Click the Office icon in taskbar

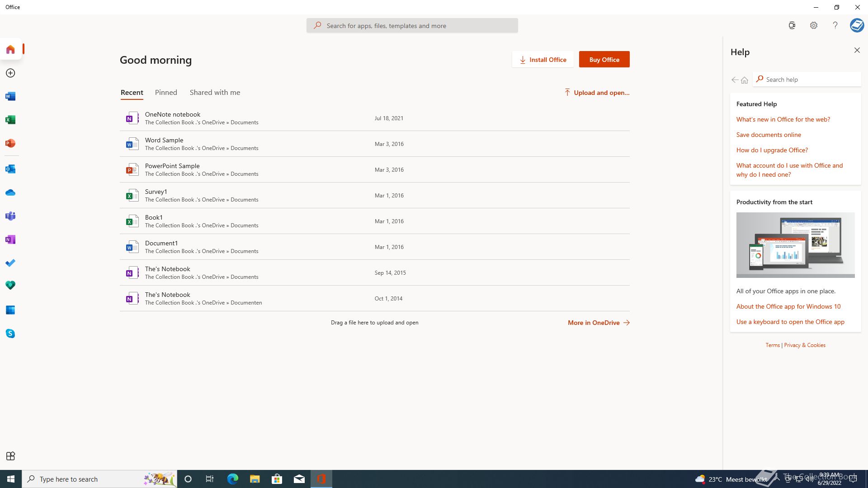(x=321, y=479)
